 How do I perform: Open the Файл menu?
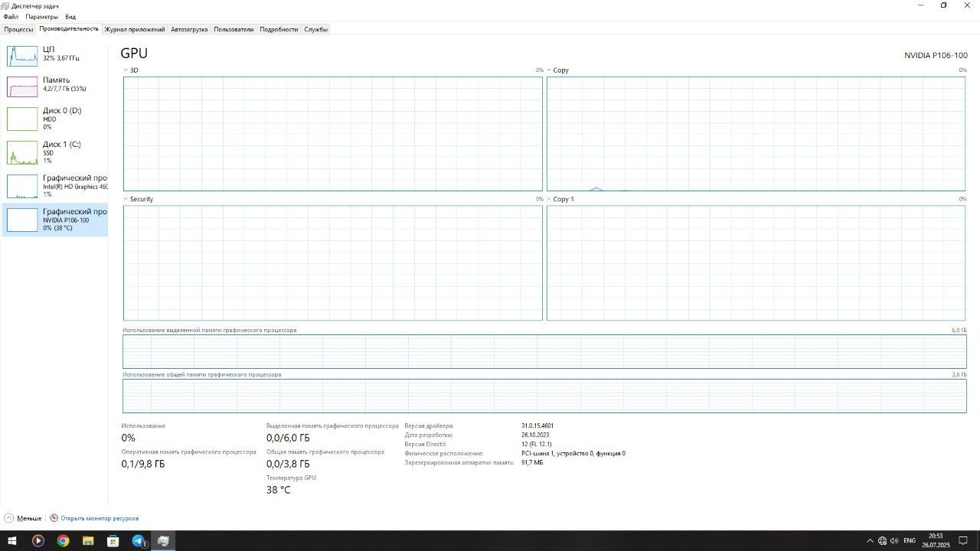click(11, 16)
